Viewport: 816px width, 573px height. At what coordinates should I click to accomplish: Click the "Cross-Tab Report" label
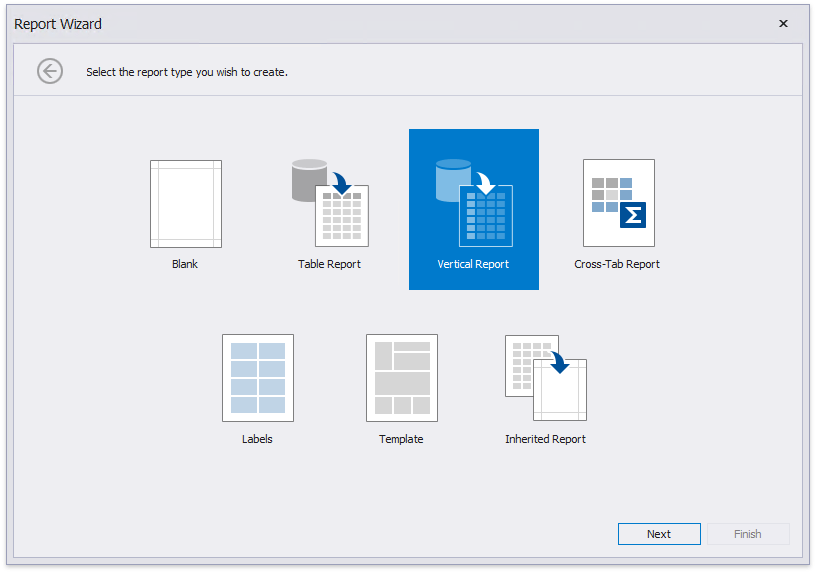pyautogui.click(x=617, y=264)
